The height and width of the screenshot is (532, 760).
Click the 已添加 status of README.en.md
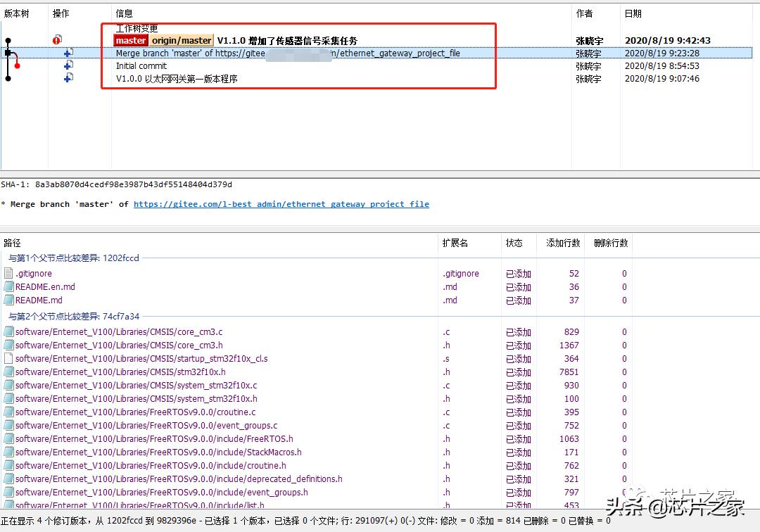click(518, 287)
